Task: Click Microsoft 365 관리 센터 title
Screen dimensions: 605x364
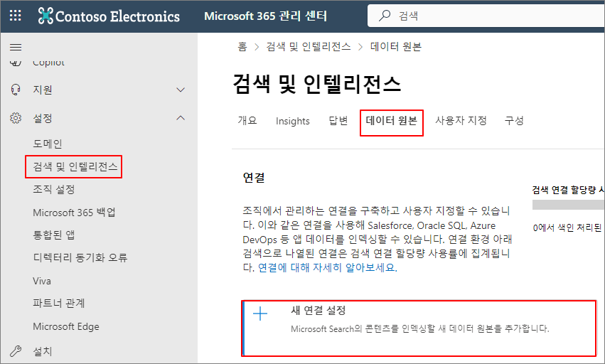Action: (265, 16)
